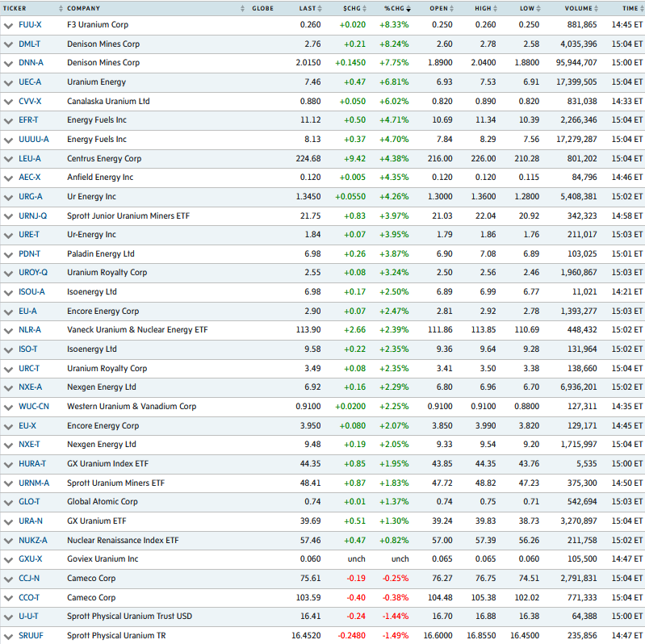
Task: Open the URA-N ticker link
Action: pos(31,521)
